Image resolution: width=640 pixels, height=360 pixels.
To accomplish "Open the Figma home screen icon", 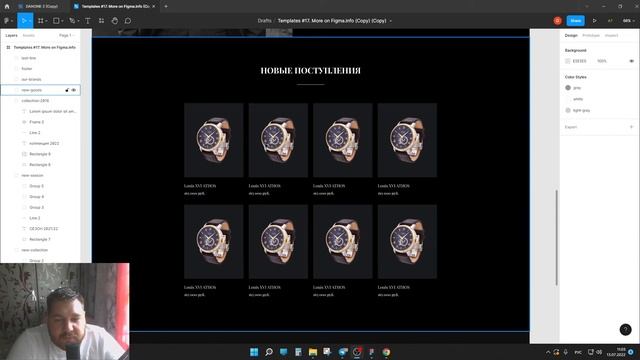I will point(7,7).
